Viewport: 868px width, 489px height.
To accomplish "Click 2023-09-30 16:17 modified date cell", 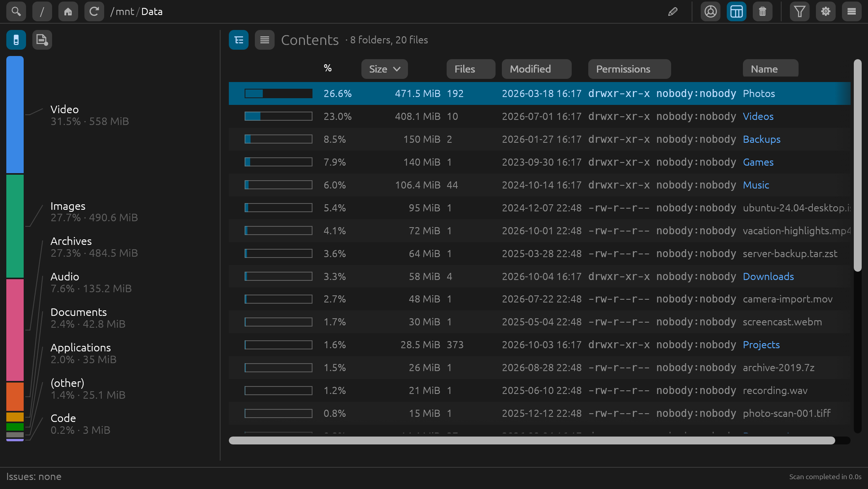I will (x=542, y=162).
